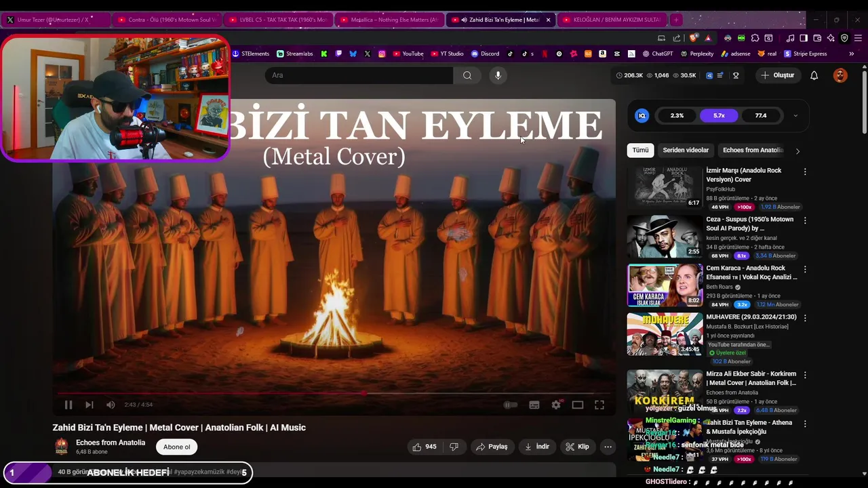Select the Tümü filter chip
This screenshot has width=868, height=488.
pos(640,150)
